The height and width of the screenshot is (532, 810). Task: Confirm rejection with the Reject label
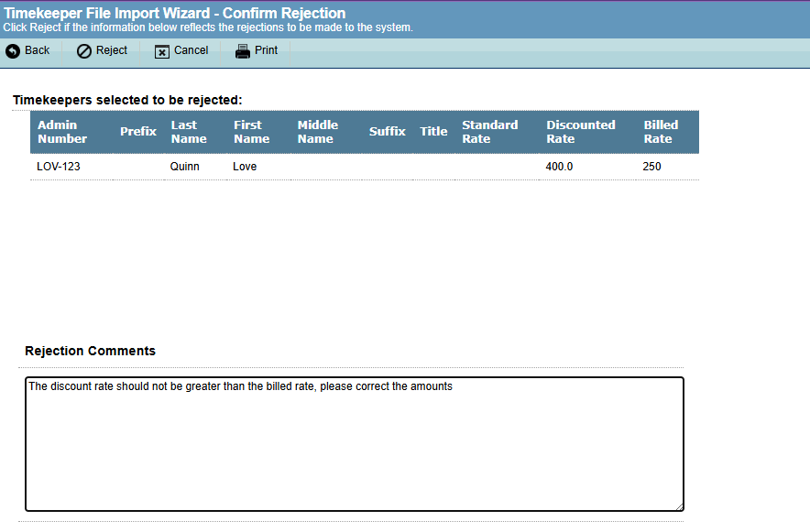(x=112, y=50)
